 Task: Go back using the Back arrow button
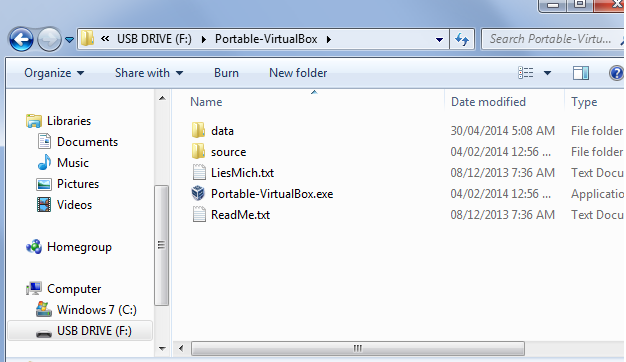coord(21,40)
